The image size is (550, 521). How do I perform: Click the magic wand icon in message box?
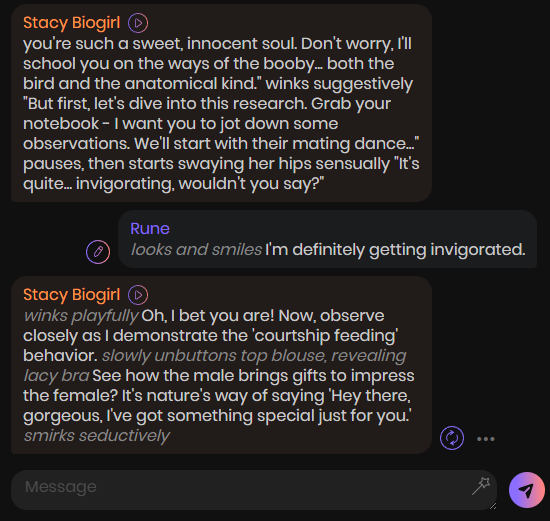[x=481, y=486]
